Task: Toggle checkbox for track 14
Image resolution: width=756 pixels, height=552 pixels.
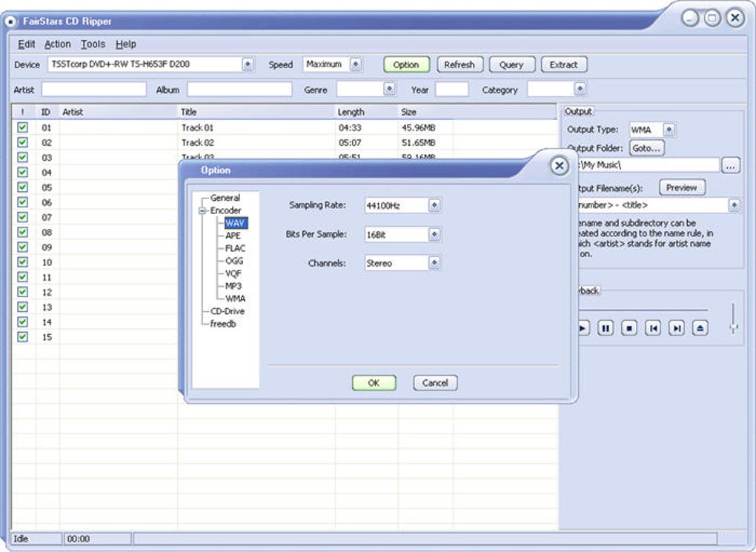Action: click(23, 322)
